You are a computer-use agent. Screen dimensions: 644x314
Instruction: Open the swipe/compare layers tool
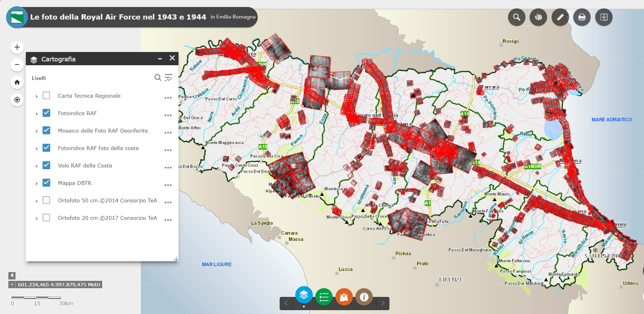[x=604, y=17]
